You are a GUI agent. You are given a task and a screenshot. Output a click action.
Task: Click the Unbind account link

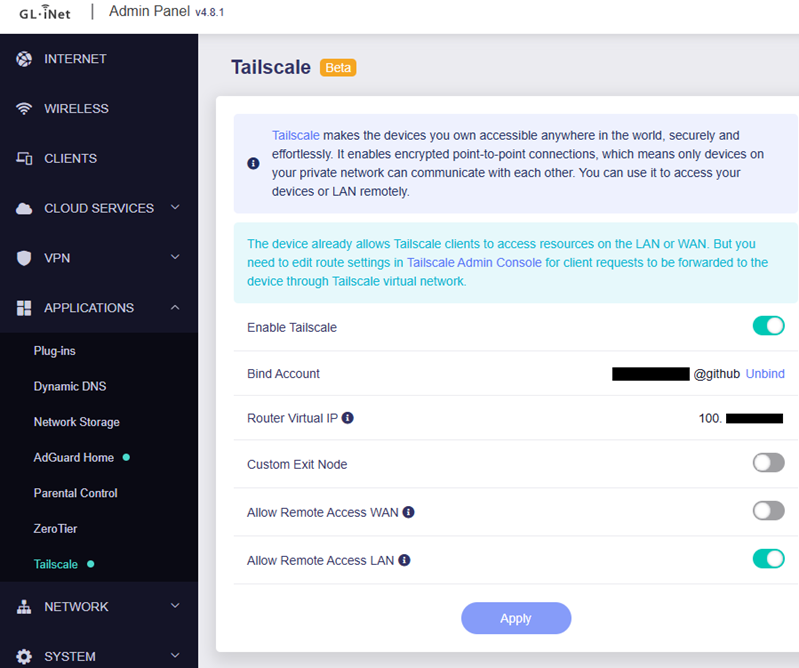click(765, 374)
